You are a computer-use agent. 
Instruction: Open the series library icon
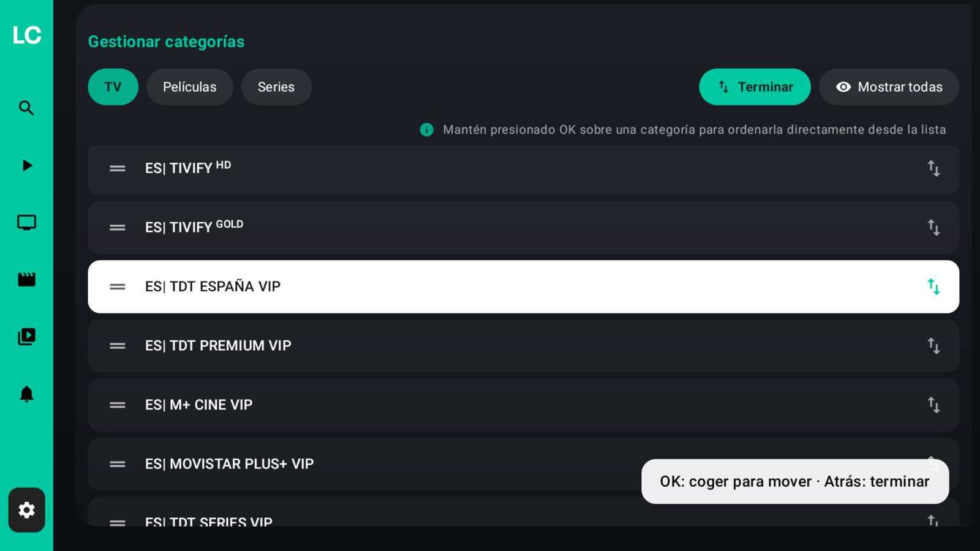(x=26, y=337)
